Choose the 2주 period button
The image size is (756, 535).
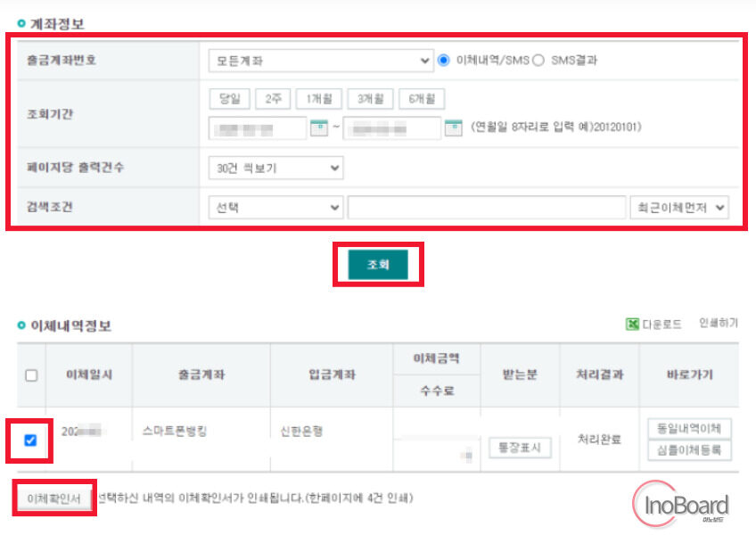[x=273, y=99]
